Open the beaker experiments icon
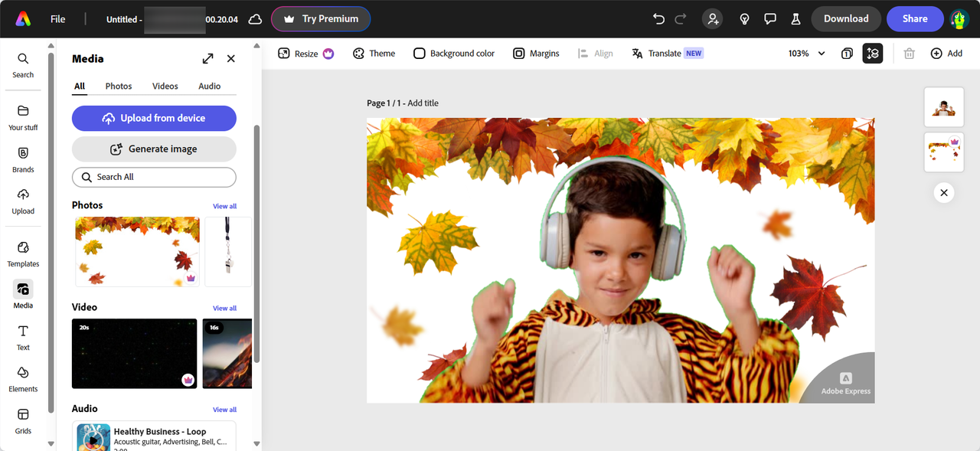 (795, 19)
